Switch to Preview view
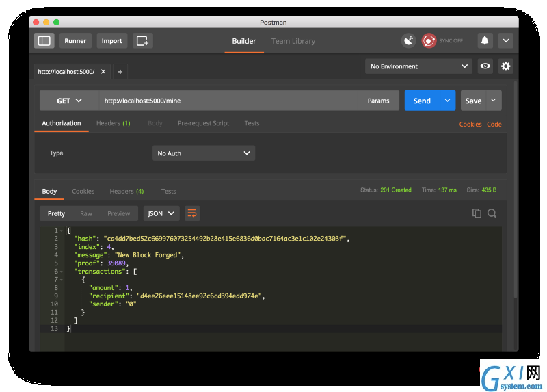 (x=118, y=213)
